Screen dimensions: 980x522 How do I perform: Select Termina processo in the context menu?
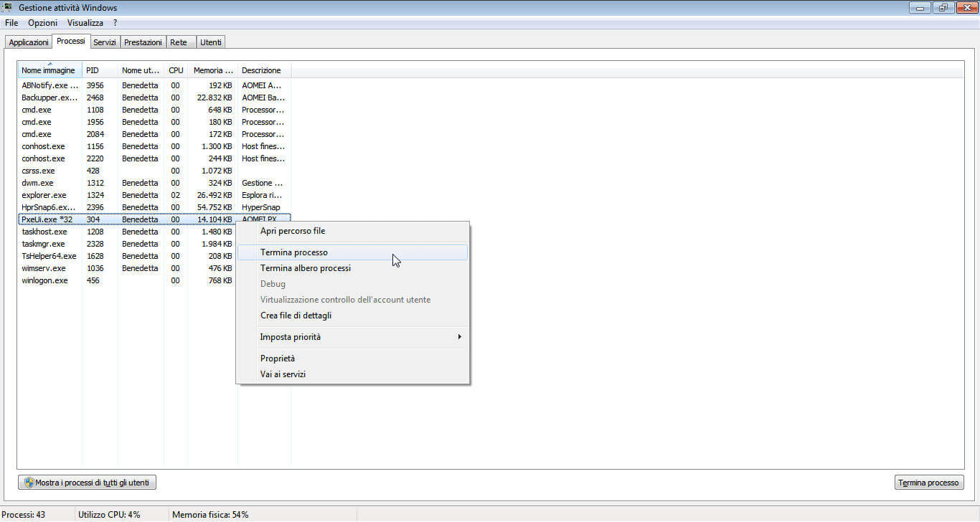[353, 252]
